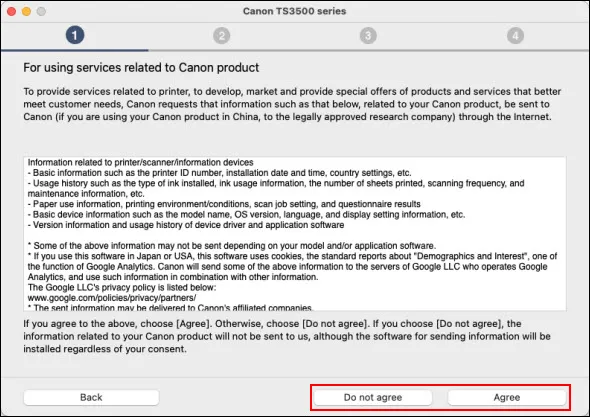Click the Agree button
The height and width of the screenshot is (417, 590).
coord(507,397)
